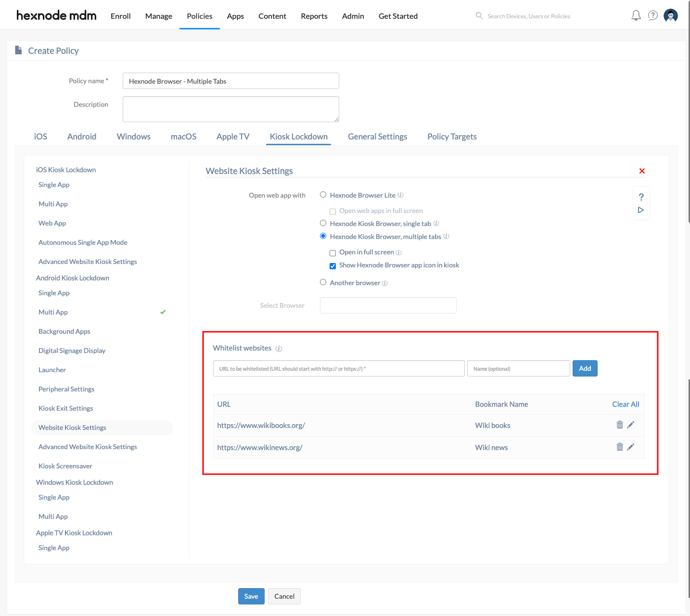Select Another browser radio option
The width and height of the screenshot is (690, 616).
tap(323, 282)
